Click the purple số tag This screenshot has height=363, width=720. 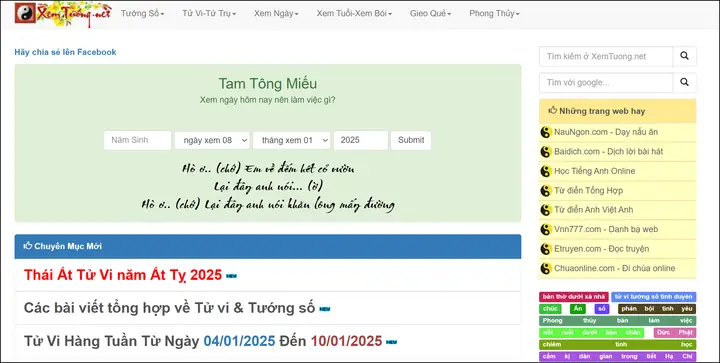point(602,309)
